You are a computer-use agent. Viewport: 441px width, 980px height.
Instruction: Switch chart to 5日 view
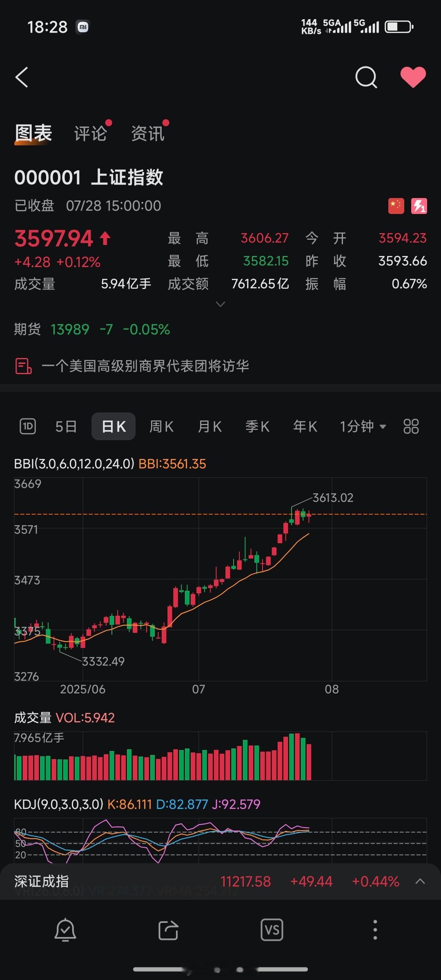coord(66,426)
